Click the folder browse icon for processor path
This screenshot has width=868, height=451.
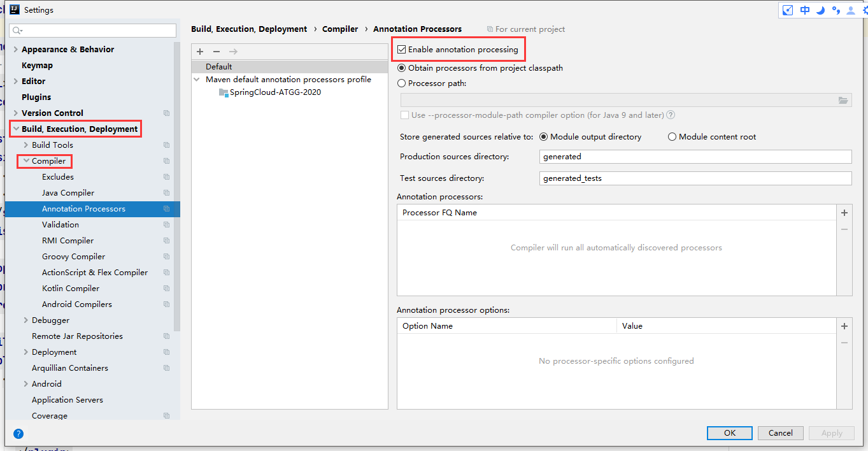[843, 100]
